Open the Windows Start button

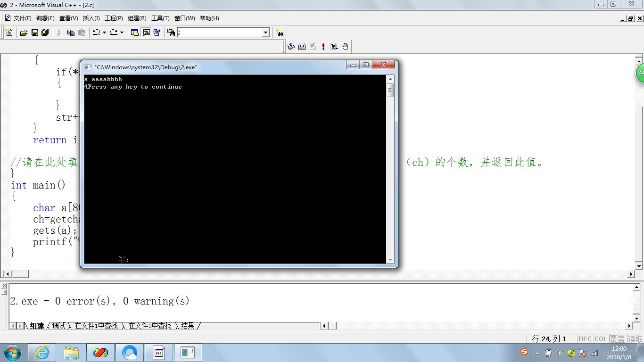pos(12,352)
